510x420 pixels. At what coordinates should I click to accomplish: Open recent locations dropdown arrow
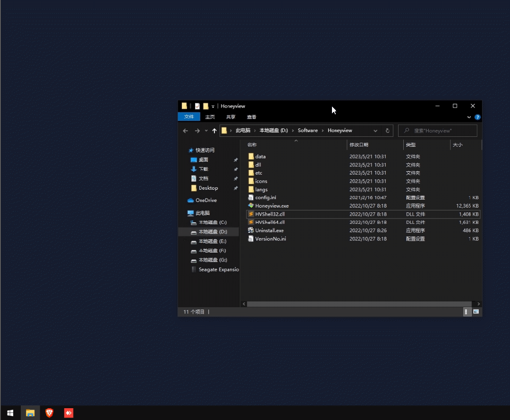(x=206, y=131)
